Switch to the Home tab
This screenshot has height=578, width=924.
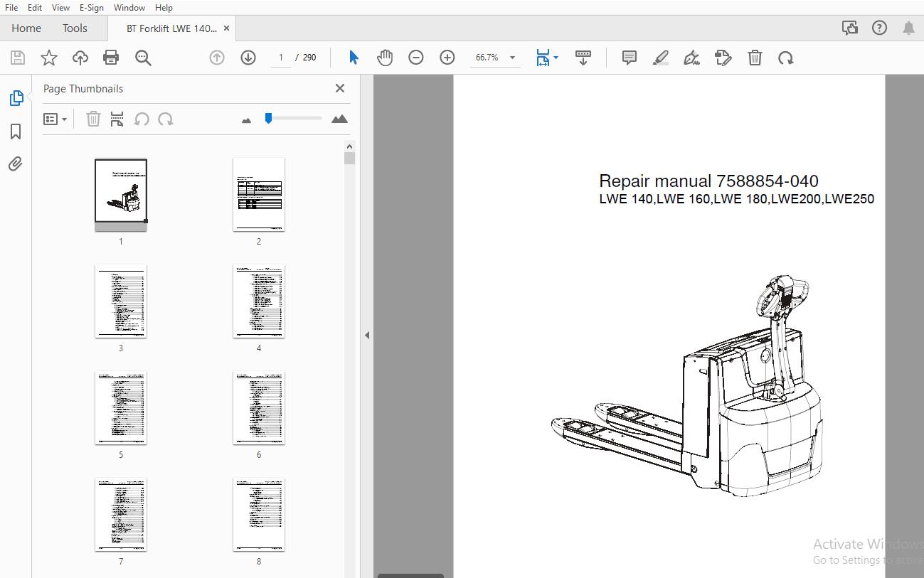pyautogui.click(x=26, y=28)
